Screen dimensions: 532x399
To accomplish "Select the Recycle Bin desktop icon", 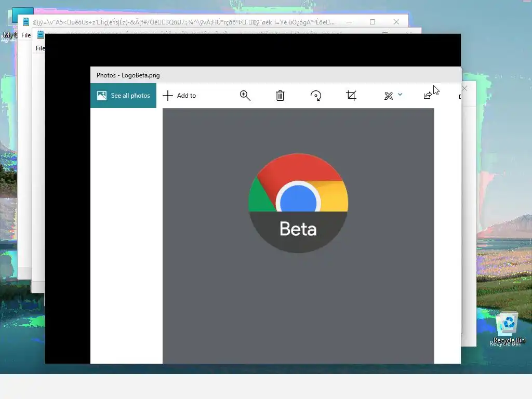I will point(507,328).
